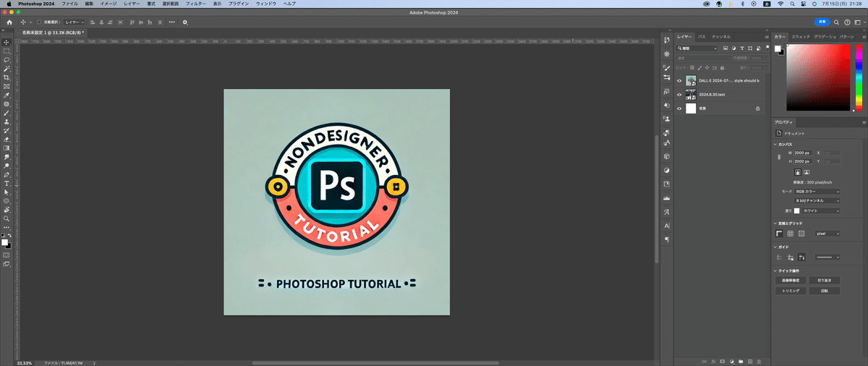This screenshot has width=868, height=366.
Task: Select the Lasso tool
Action: (x=7, y=59)
